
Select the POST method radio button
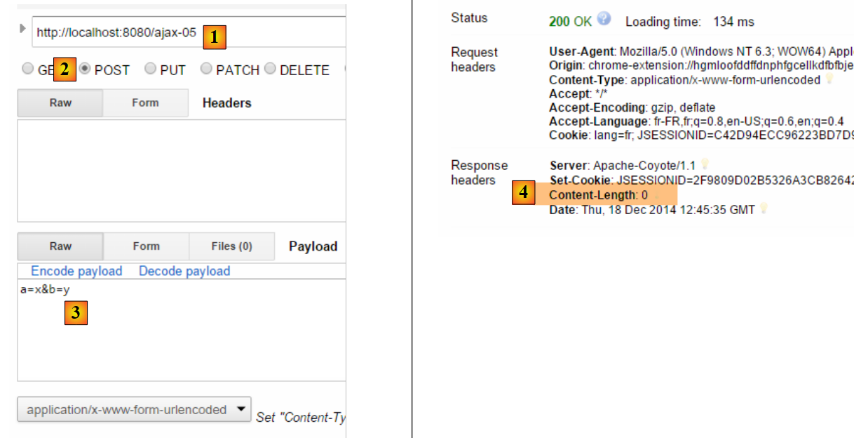point(85,69)
